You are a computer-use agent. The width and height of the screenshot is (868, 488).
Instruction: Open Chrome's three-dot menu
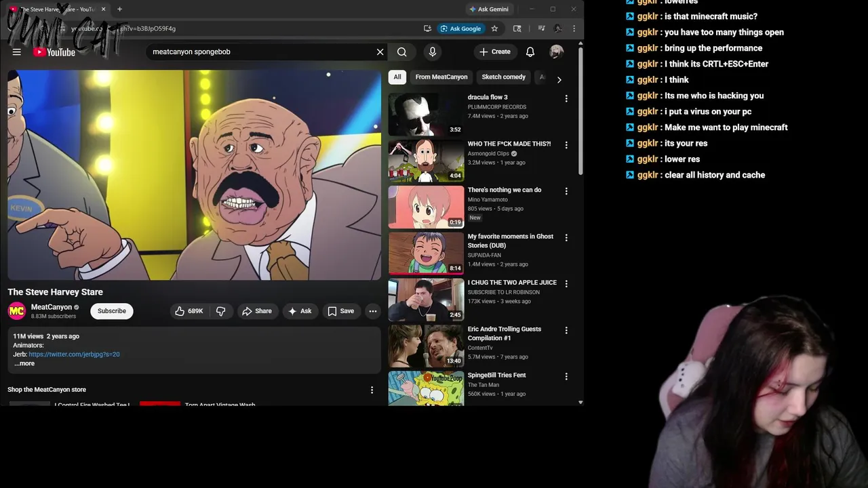[574, 28]
